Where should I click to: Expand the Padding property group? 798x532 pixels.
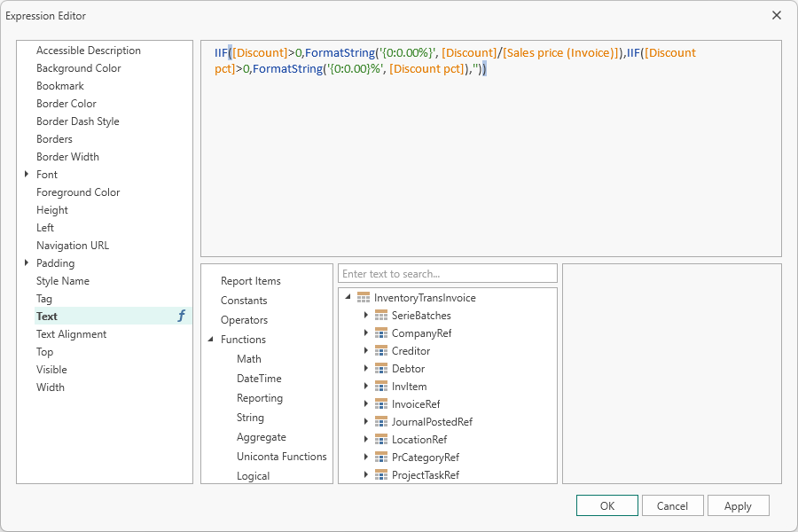click(27, 262)
